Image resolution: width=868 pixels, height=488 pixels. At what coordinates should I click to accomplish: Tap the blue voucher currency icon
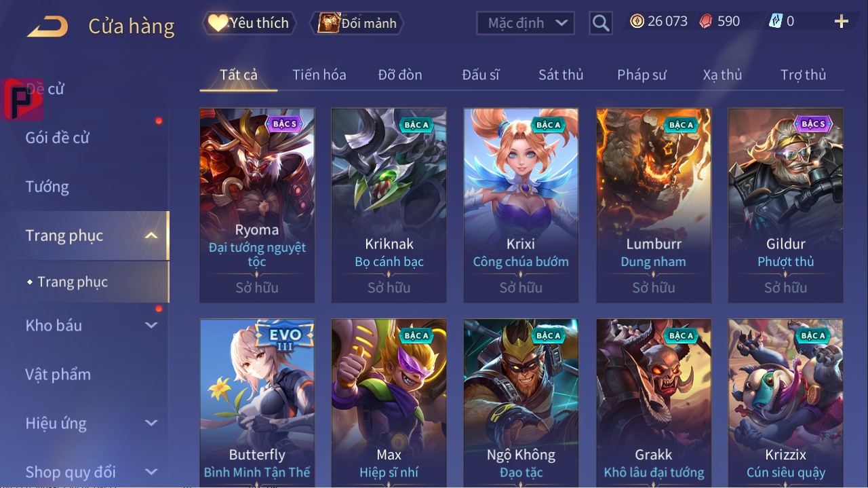(x=776, y=22)
